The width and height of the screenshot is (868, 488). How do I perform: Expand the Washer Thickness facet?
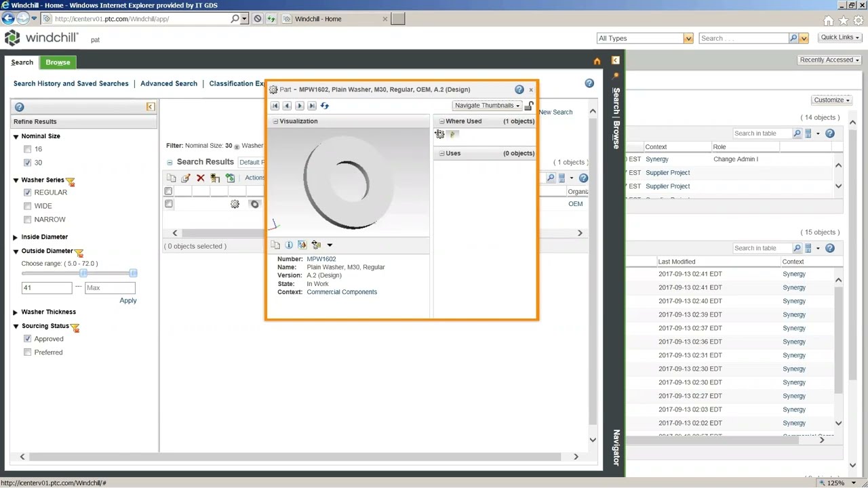coord(16,312)
